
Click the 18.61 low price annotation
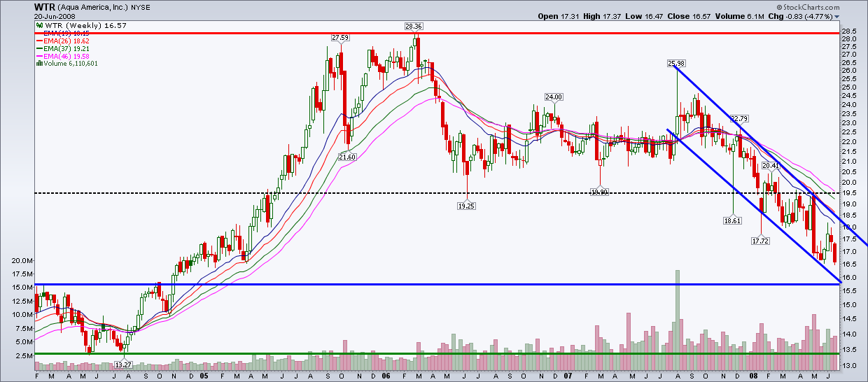(732, 220)
